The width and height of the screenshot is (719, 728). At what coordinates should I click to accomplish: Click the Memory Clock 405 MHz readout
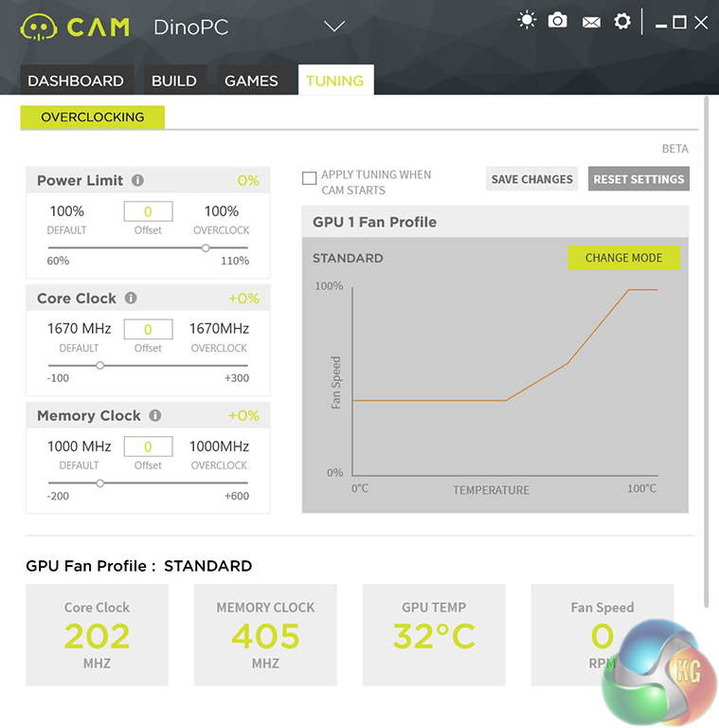(x=265, y=635)
